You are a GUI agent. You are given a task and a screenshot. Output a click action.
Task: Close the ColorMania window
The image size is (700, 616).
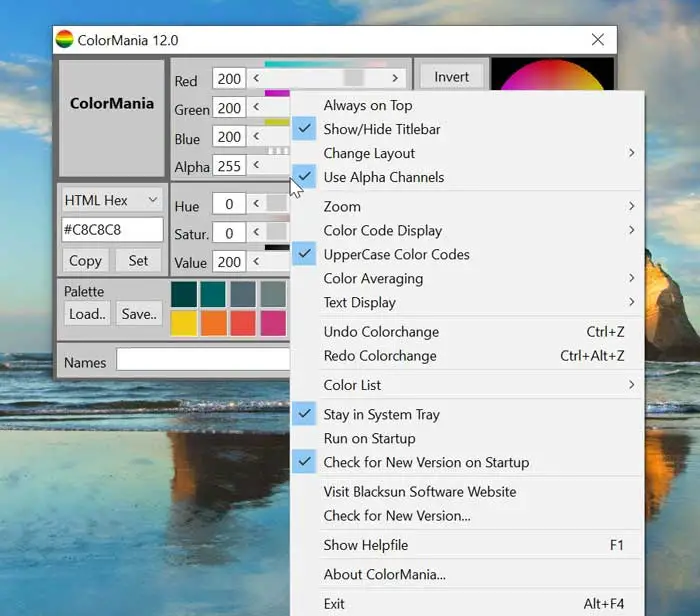[598, 40]
